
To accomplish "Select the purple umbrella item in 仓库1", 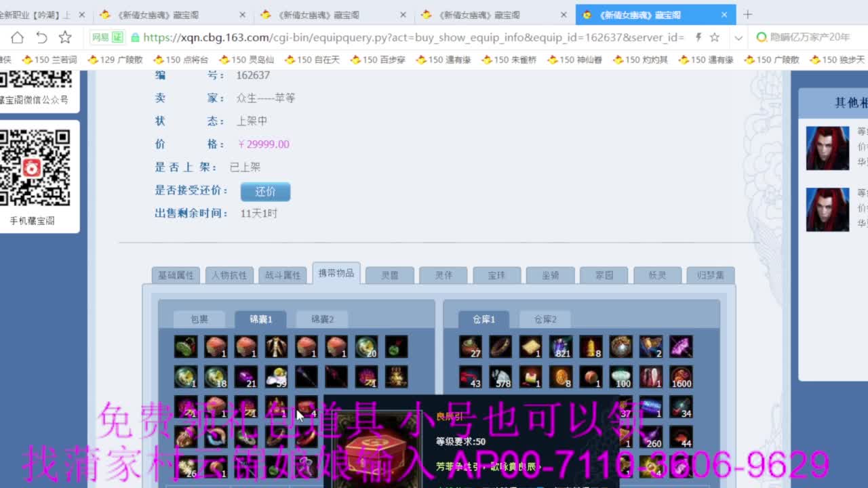I will [681, 346].
